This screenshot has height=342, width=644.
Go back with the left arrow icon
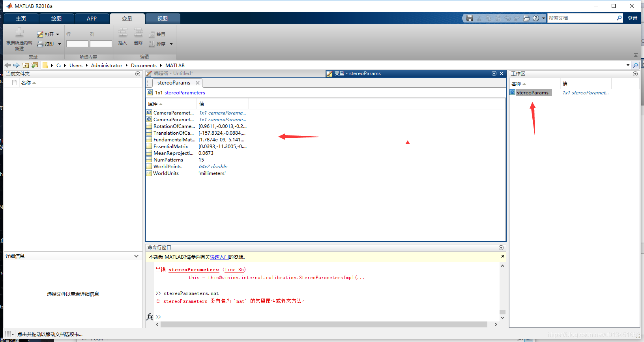pyautogui.click(x=7, y=65)
